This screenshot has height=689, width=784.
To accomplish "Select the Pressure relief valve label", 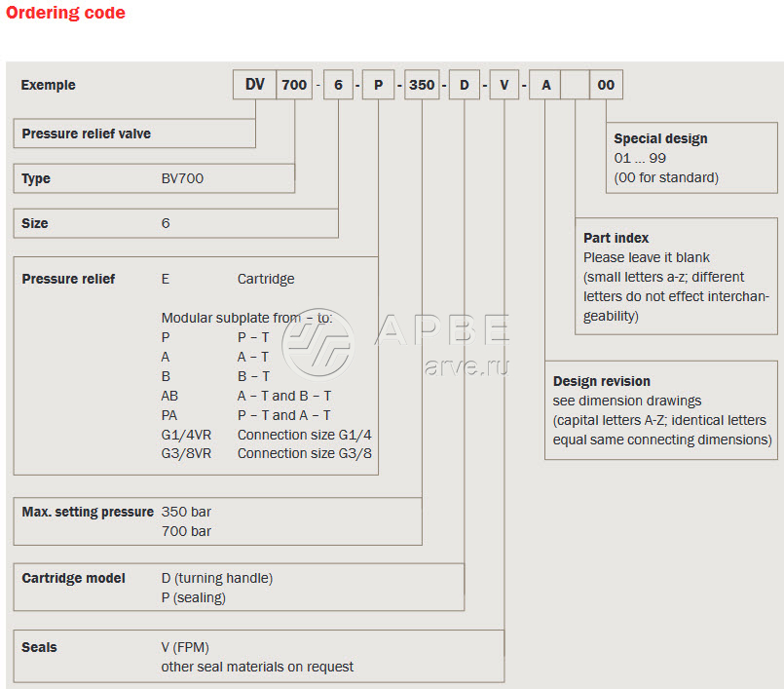I will point(87,134).
